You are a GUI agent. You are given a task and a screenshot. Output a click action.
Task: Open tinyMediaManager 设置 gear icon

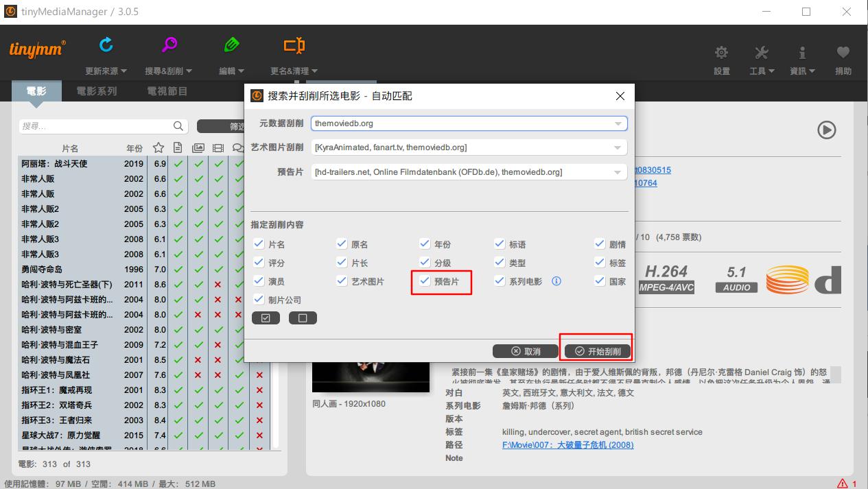[721, 51]
